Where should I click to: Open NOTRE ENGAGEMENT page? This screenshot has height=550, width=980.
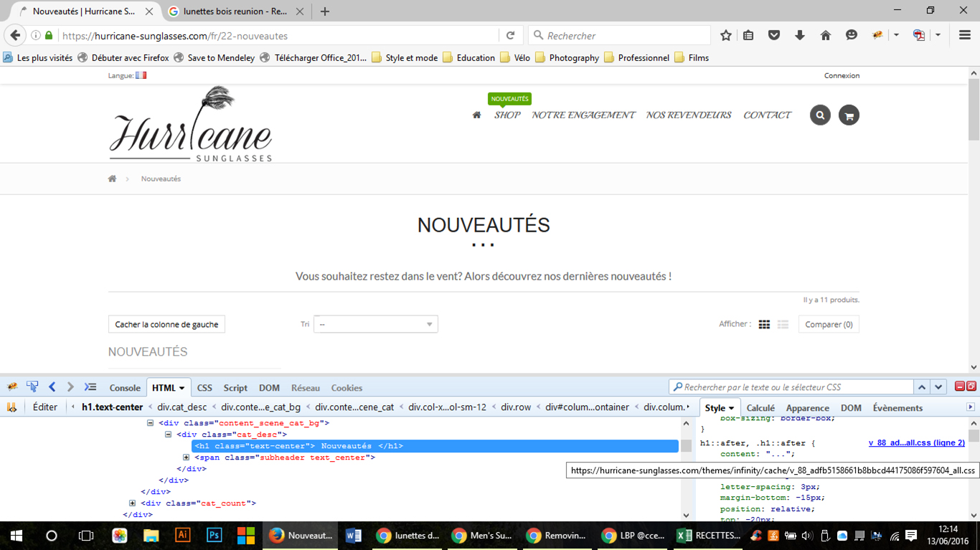583,115
